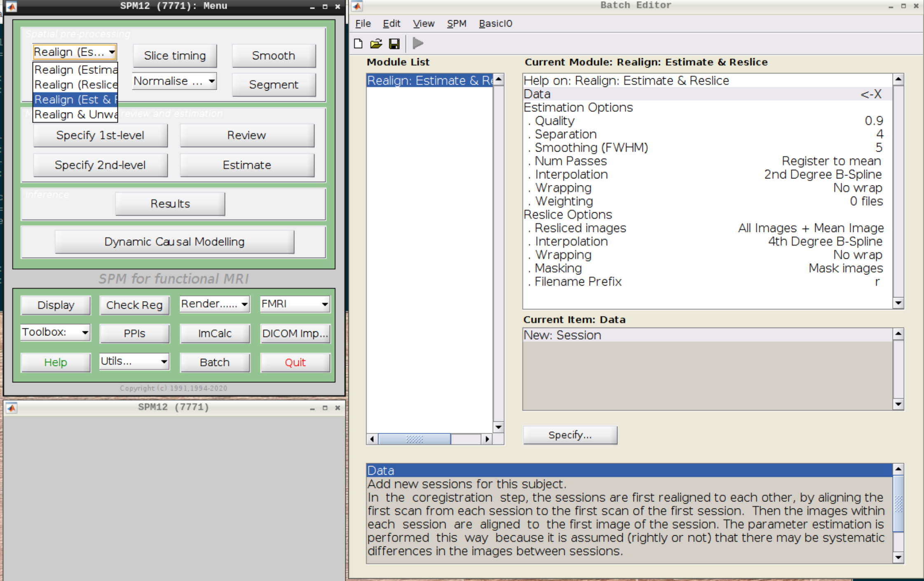The width and height of the screenshot is (924, 581).
Task: Click the Batch button in SPM Menu
Action: (x=215, y=362)
